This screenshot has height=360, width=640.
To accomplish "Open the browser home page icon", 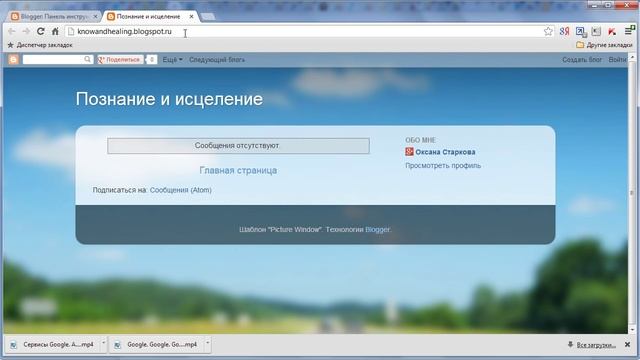I will 55,31.
